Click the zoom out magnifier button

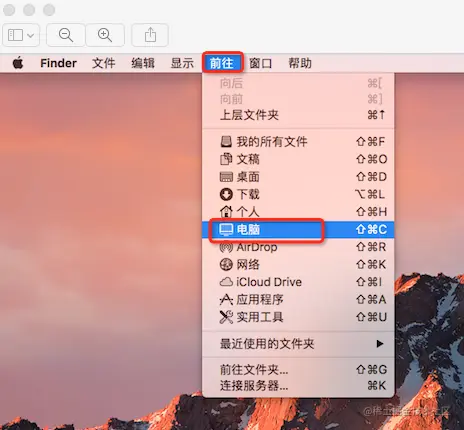pos(66,35)
